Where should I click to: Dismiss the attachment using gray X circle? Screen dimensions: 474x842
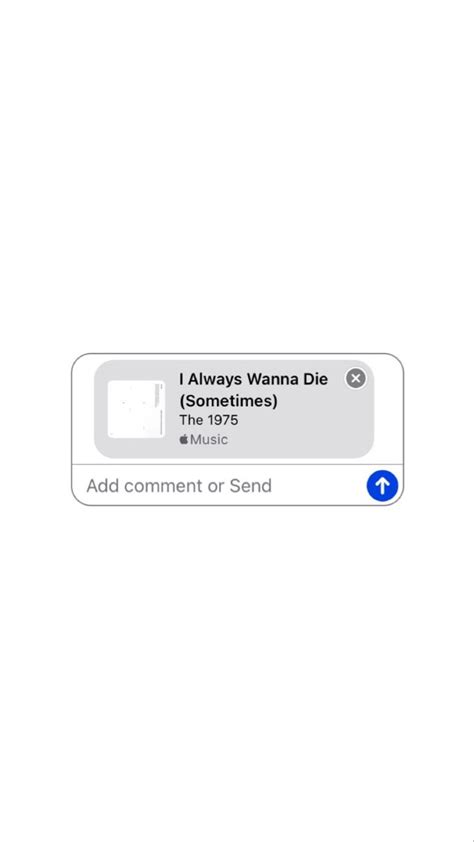[355, 378]
